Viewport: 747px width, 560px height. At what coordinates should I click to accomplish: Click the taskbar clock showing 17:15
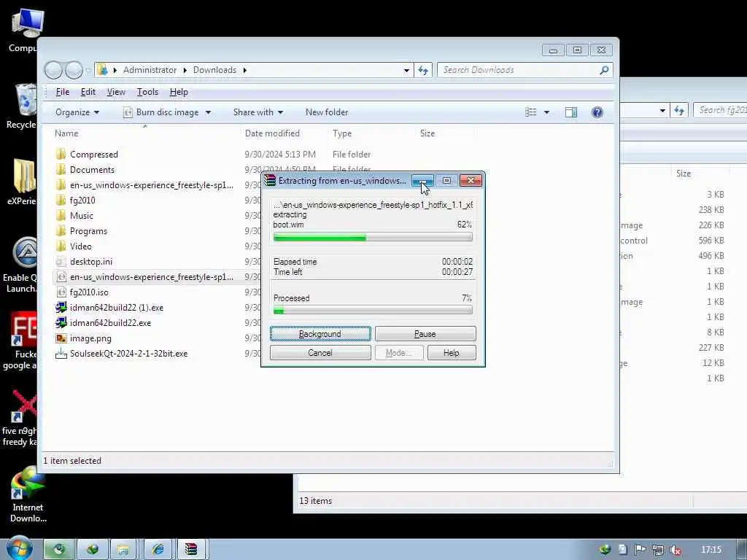711,550
